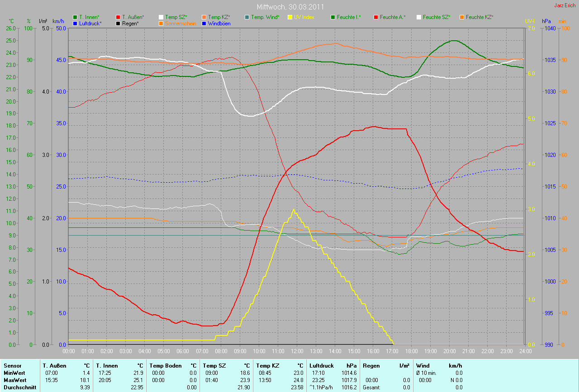Select the white swatch beside Temp SZ*
579x392 pixels.
click(x=161, y=17)
